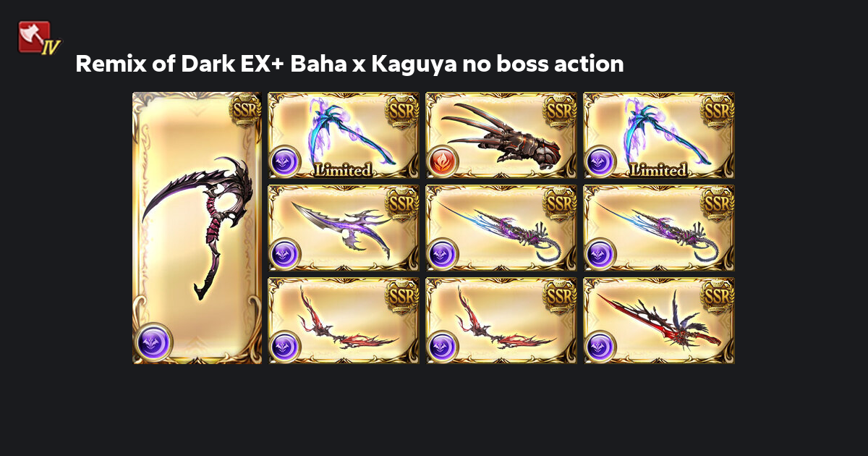Click the red axe class IV job icon

[x=38, y=38]
